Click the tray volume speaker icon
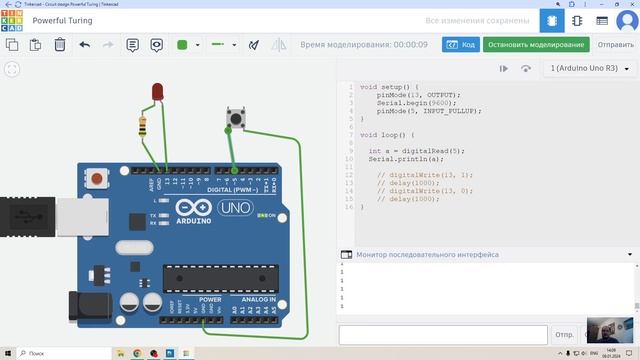Screen dimensions: 640x360 [584, 353]
